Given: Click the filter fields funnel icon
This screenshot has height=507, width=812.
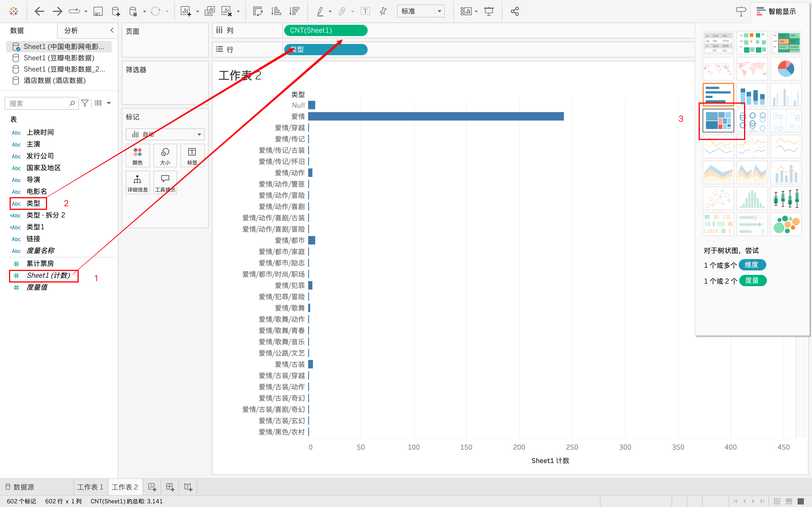Looking at the screenshot, I should pos(85,103).
